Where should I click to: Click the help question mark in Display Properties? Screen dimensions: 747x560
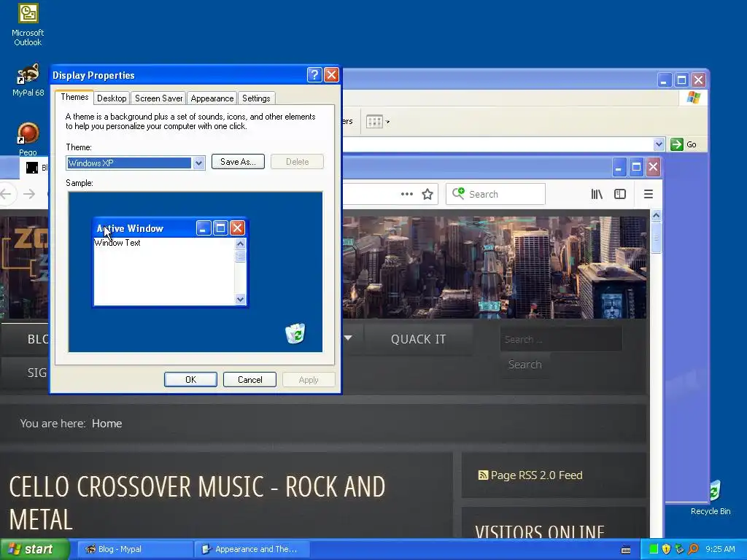(314, 75)
